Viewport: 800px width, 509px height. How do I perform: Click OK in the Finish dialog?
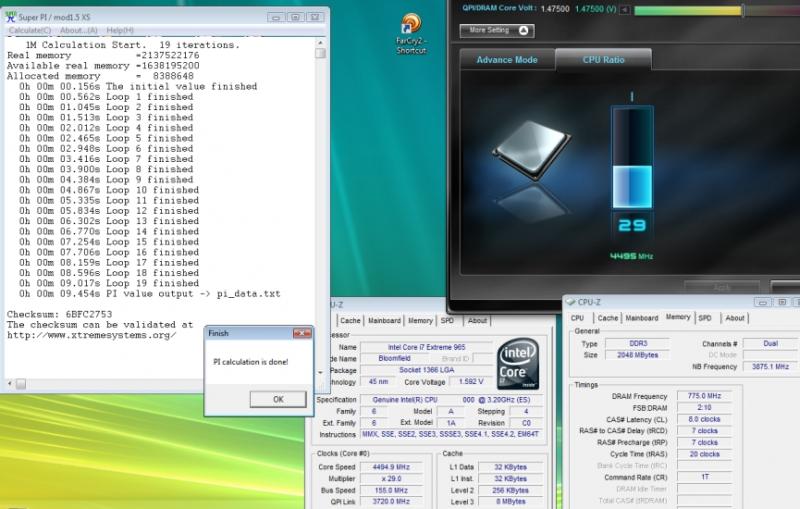pyautogui.click(x=278, y=399)
